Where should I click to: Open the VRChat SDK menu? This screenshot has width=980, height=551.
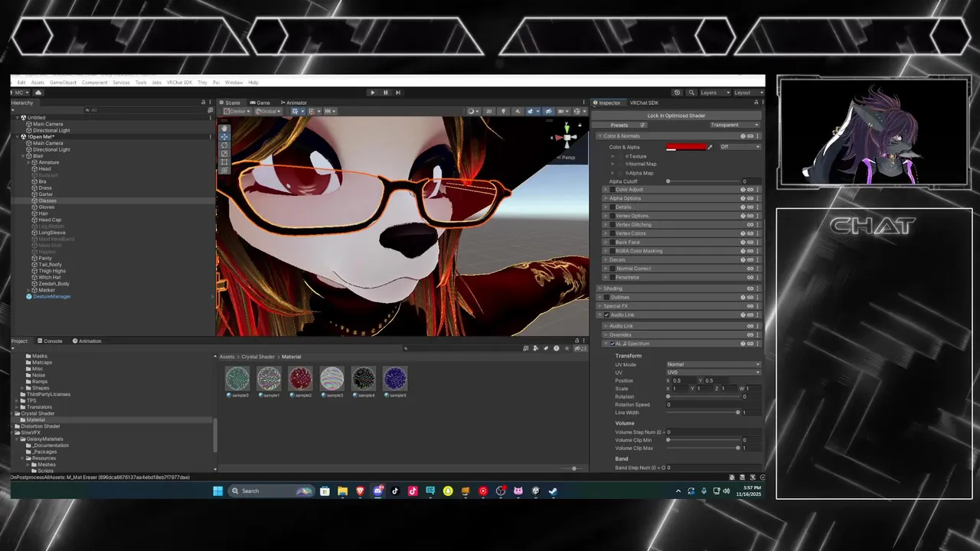179,83
